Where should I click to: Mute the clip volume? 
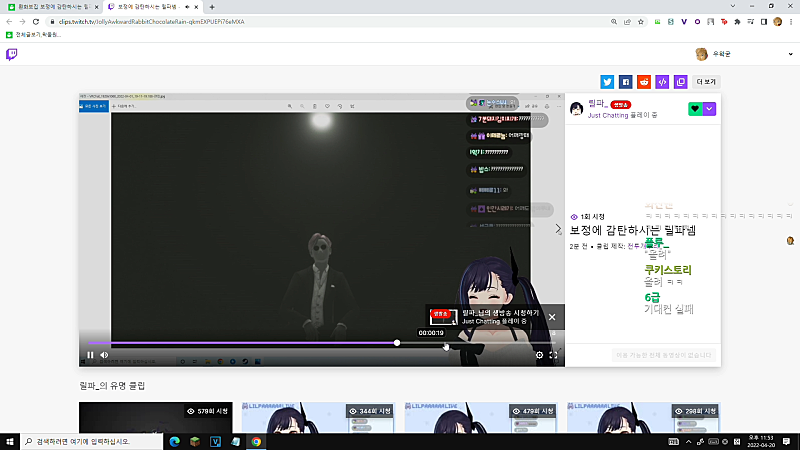(105, 355)
